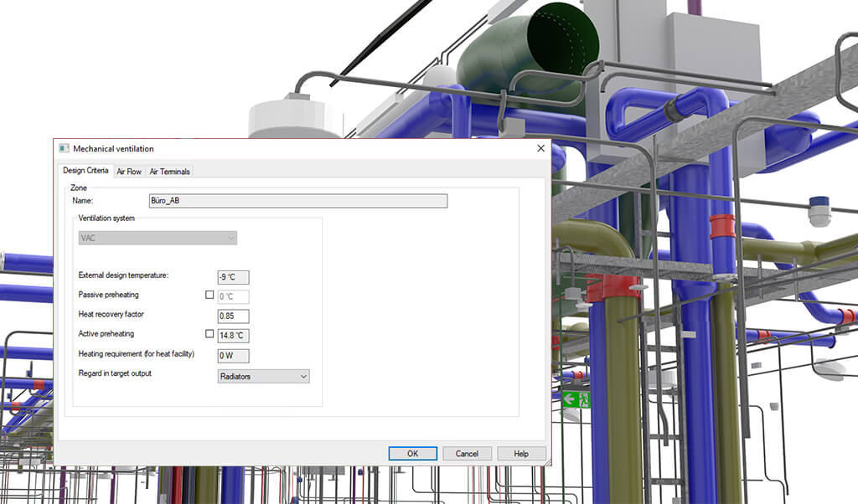Open Help for mechanical ventilation

[x=521, y=453]
